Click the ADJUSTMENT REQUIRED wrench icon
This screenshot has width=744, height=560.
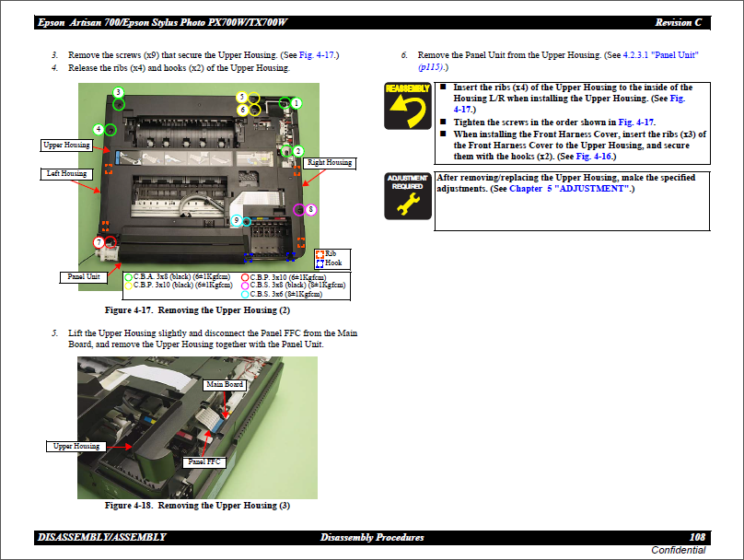[407, 194]
